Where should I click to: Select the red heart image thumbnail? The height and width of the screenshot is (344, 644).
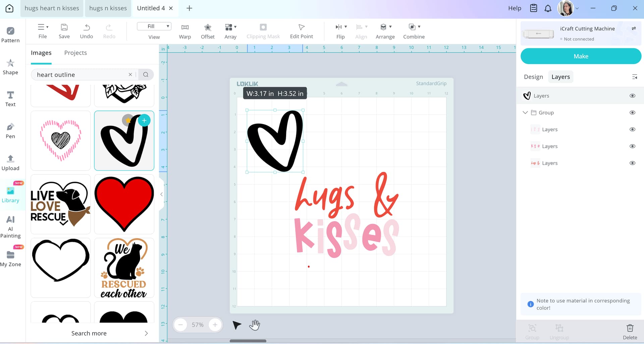point(124,204)
